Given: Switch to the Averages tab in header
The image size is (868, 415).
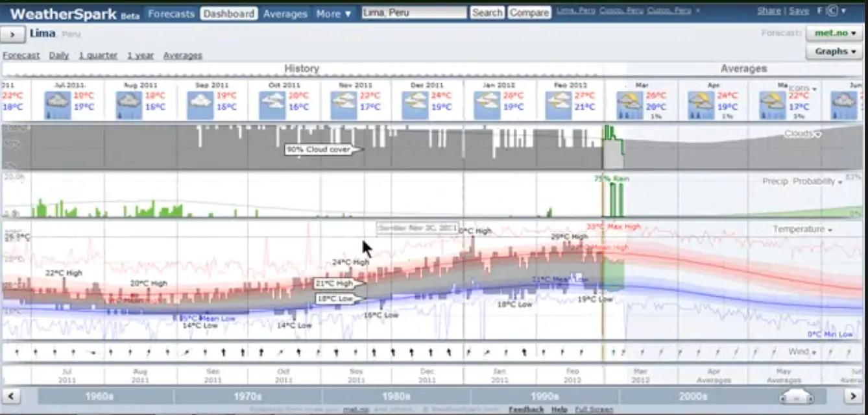Looking at the screenshot, I should 285,13.
